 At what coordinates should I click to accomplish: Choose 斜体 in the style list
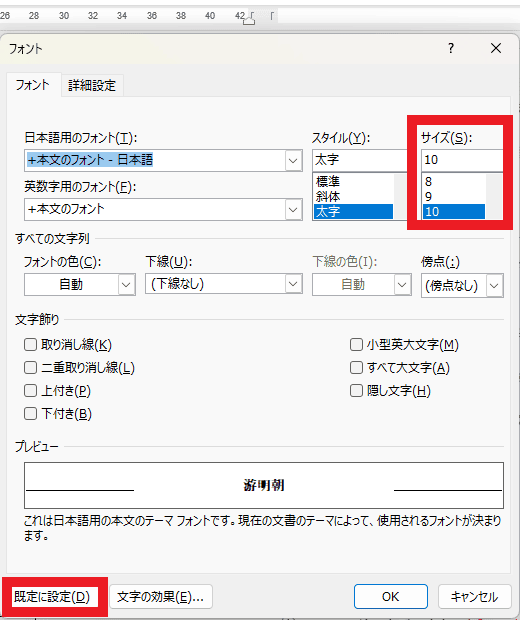pyautogui.click(x=353, y=197)
